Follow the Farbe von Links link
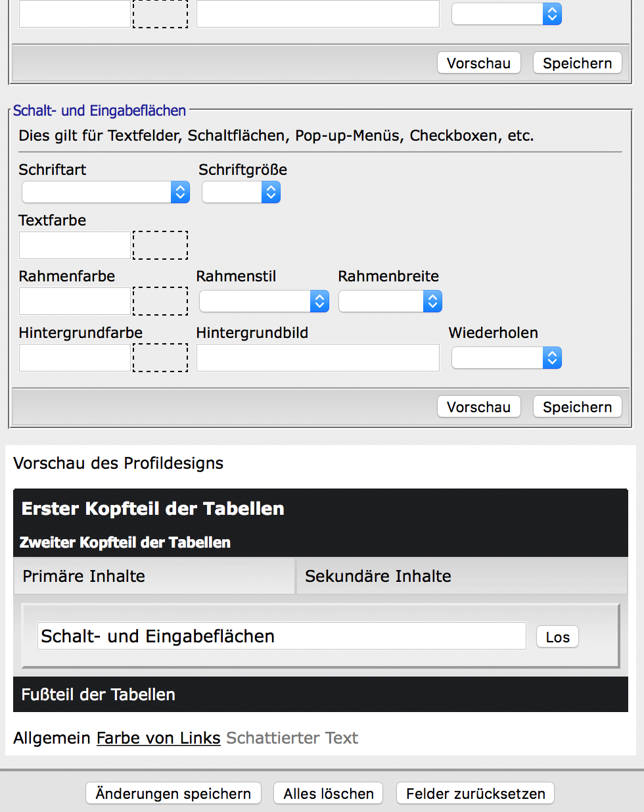 158,738
